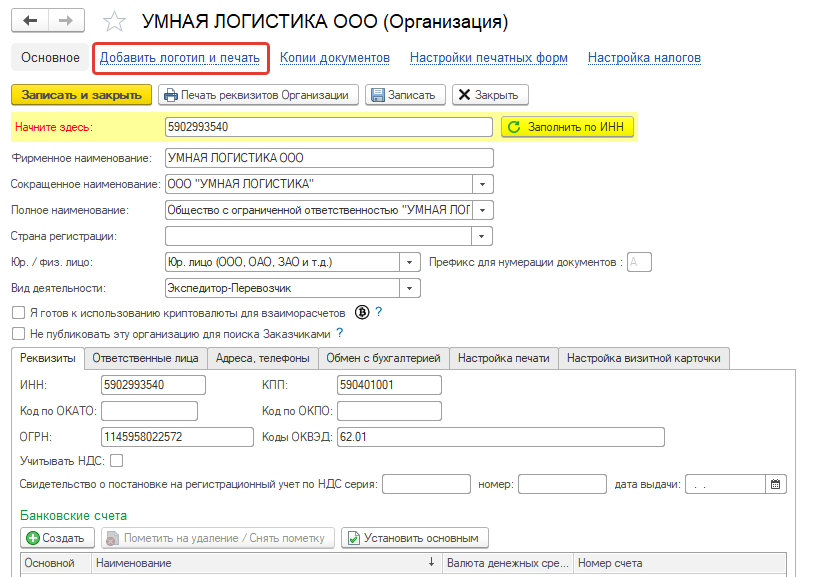The width and height of the screenshot is (815, 577).
Task: Open Настройка визитной карточки tab
Action: coord(644,358)
